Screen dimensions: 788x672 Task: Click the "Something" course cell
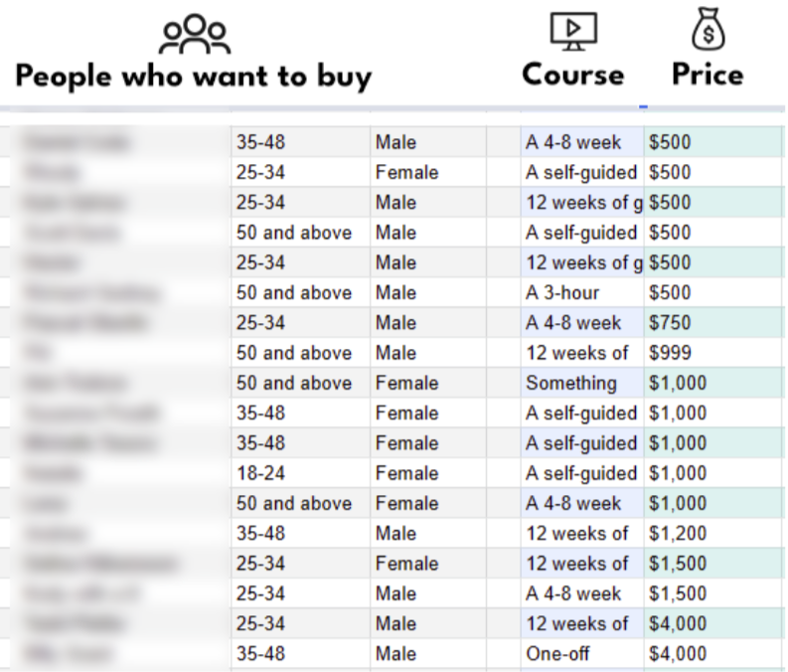[582, 383]
